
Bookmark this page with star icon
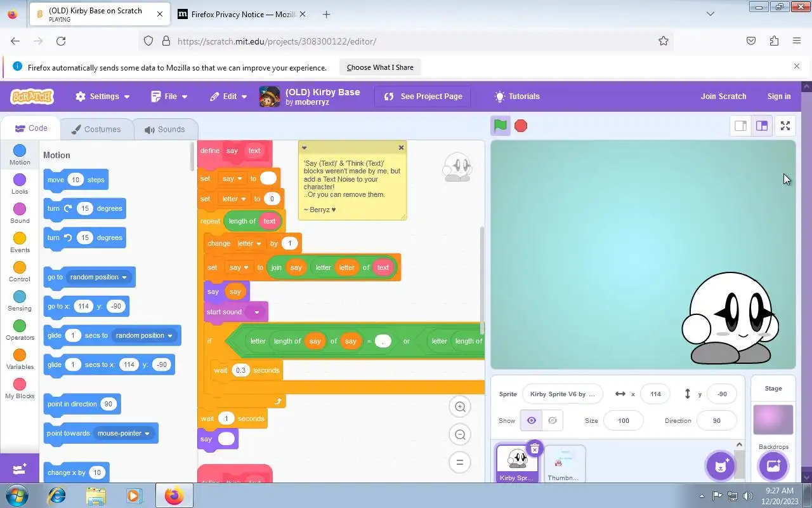click(663, 41)
